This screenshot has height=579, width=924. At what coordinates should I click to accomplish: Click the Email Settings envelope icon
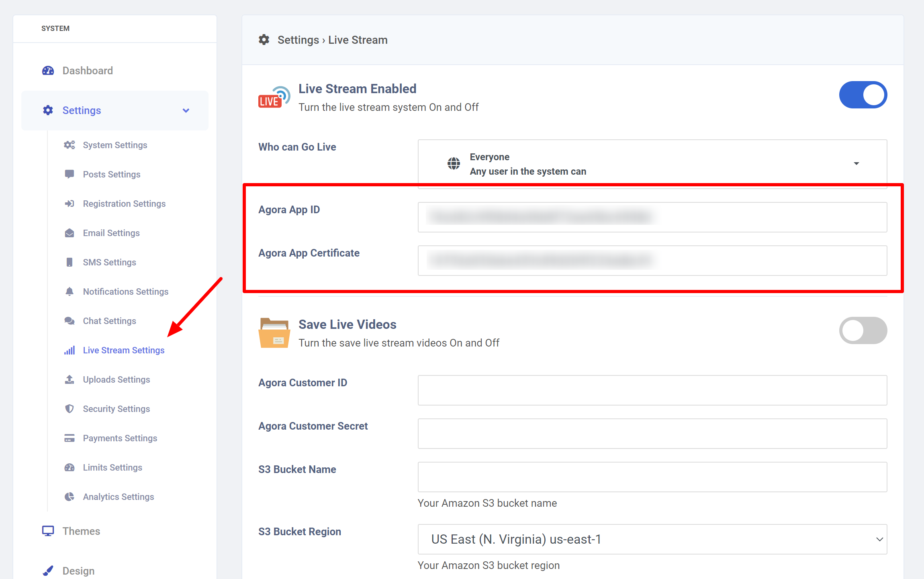[70, 233]
